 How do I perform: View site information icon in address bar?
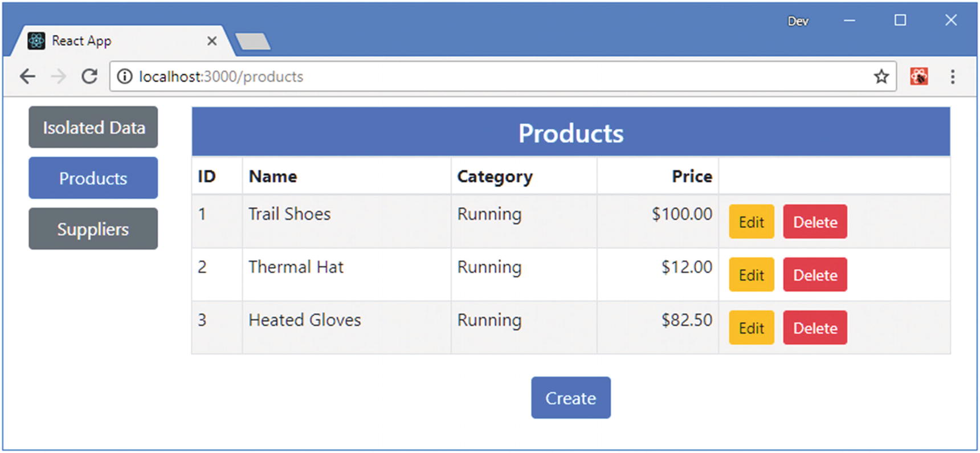(125, 76)
